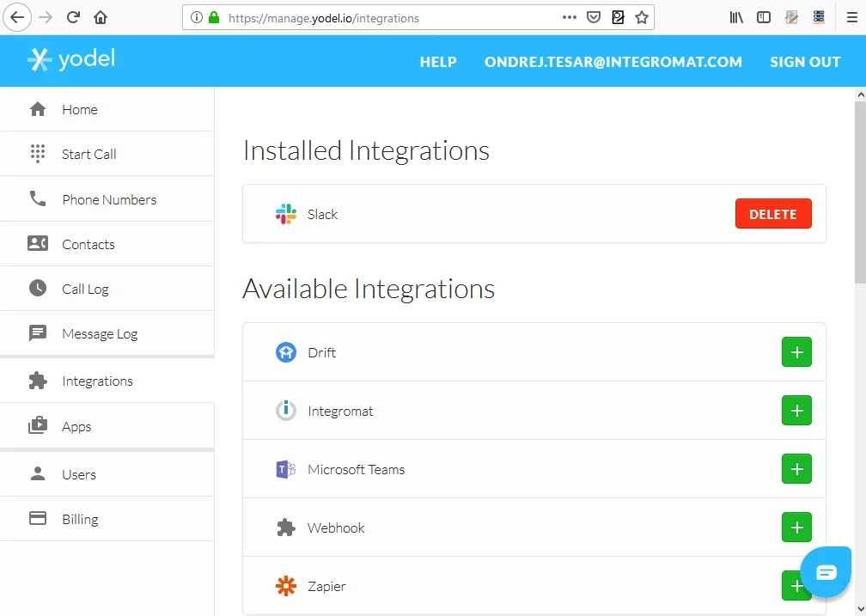This screenshot has height=616, width=866.
Task: Click SIGN OUT in header
Action: tap(805, 62)
